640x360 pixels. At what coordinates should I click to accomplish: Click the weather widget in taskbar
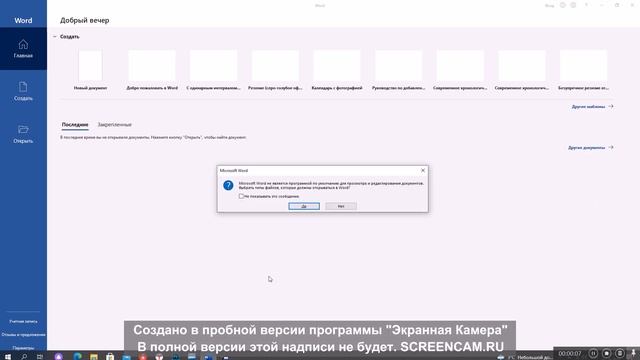point(526,357)
